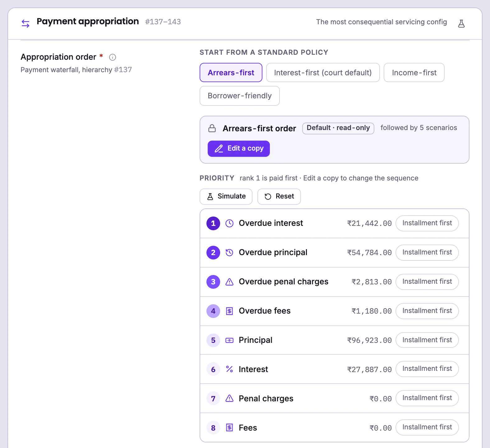Click the swap arrows icon beside Payment appropriation
Viewport: 490px width, 448px height.
click(25, 23)
